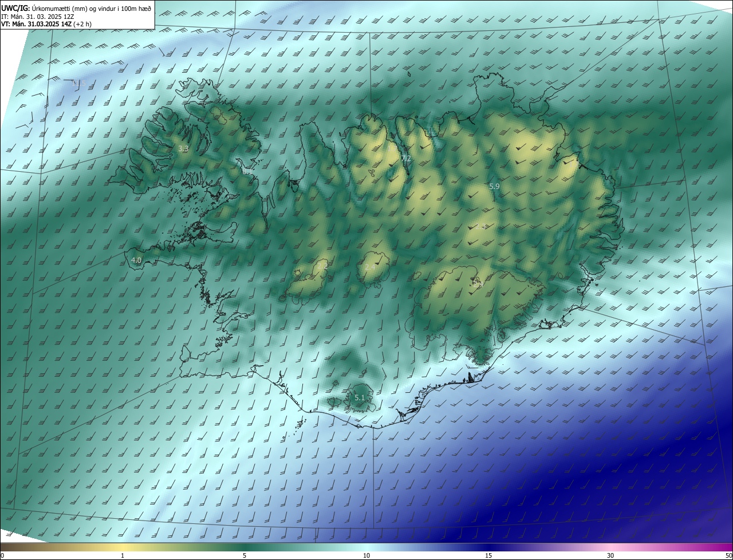Click the 30 tick on the color scale

tap(610, 556)
